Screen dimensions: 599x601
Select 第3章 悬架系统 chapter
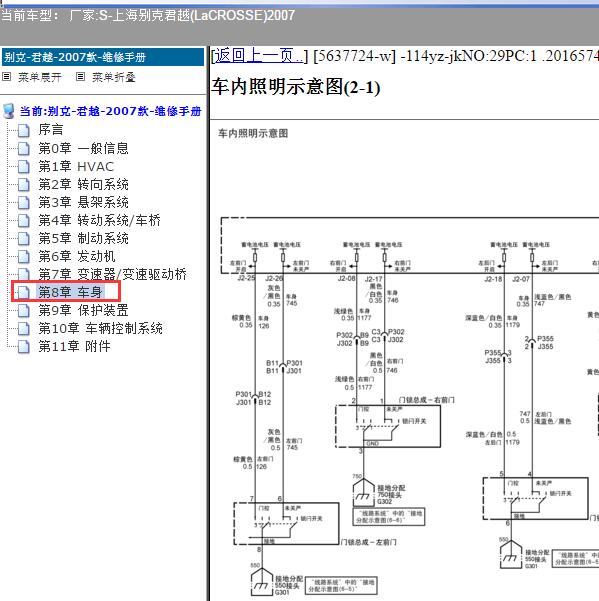coord(83,202)
